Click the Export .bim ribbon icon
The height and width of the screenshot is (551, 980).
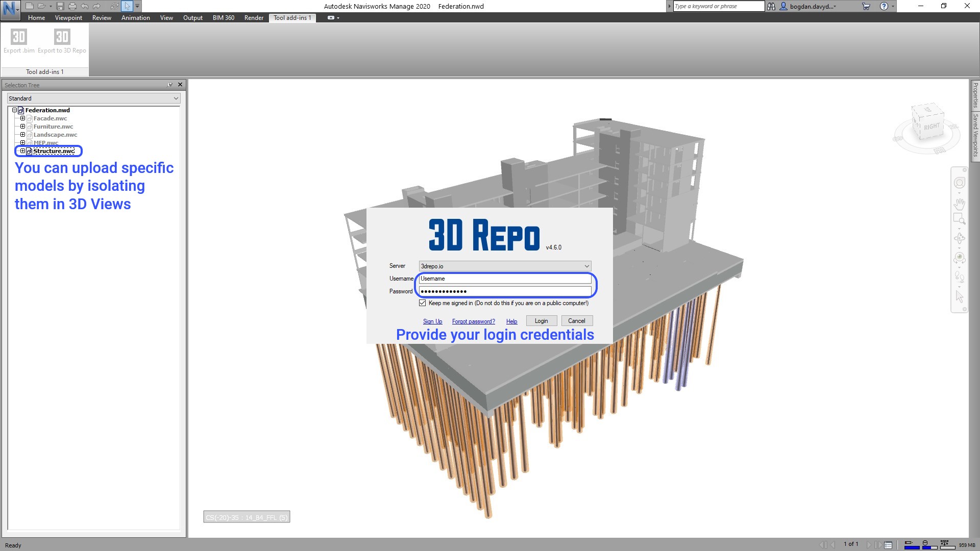pyautogui.click(x=19, y=37)
